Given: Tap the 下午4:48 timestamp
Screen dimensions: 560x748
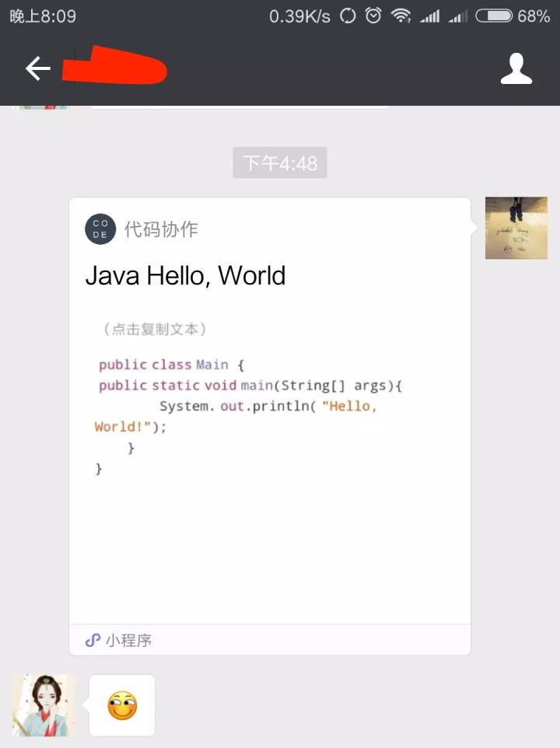Looking at the screenshot, I should (x=280, y=163).
